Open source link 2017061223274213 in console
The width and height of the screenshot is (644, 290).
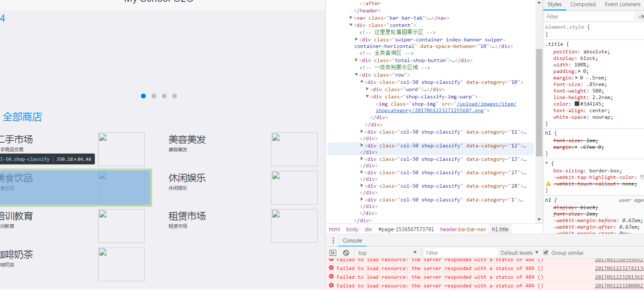pyautogui.click(x=619, y=268)
